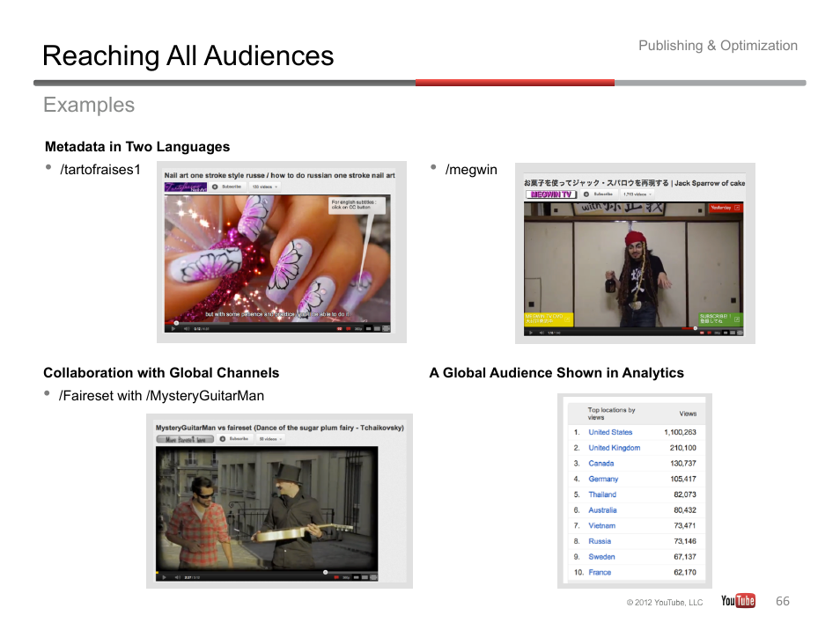Click the Germany location link
The image size is (840, 630).
(603, 479)
